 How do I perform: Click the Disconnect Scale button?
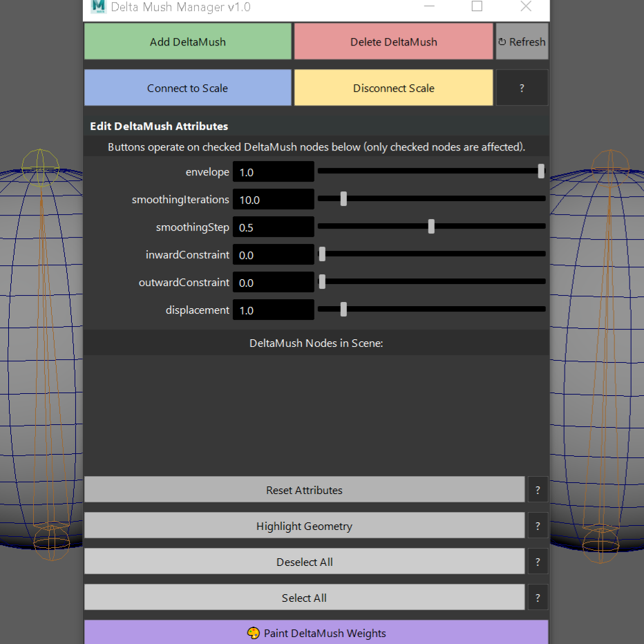coord(393,88)
